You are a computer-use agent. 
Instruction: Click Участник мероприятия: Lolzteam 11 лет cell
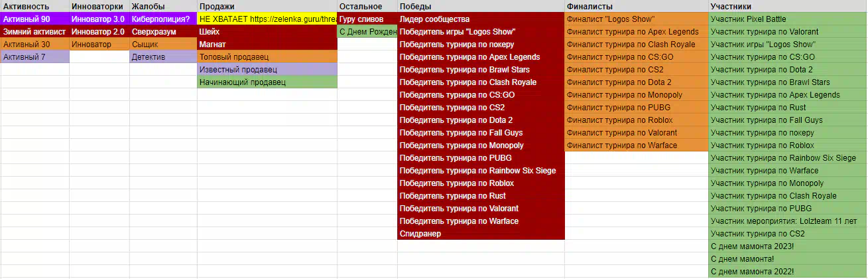click(788, 221)
